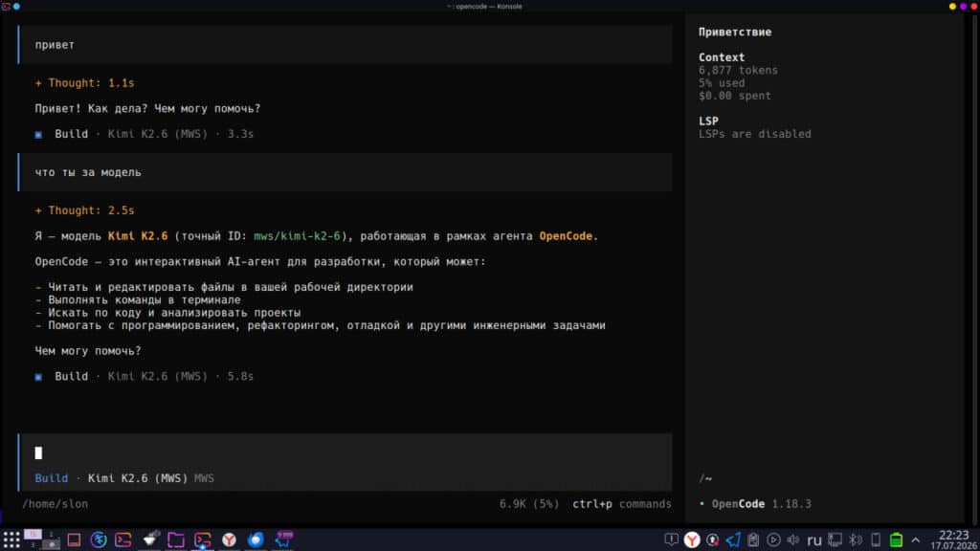
Task: Open the purple store app with badge
Action: (x=283, y=540)
